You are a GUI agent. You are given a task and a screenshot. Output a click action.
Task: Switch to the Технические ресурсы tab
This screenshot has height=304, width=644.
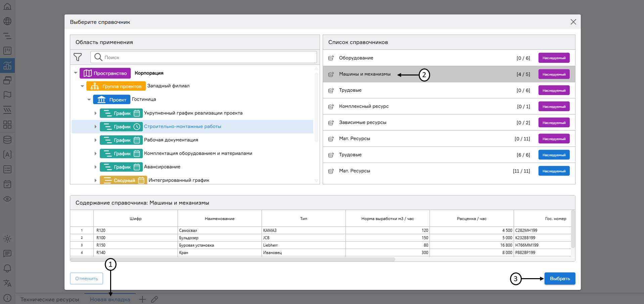50,299
